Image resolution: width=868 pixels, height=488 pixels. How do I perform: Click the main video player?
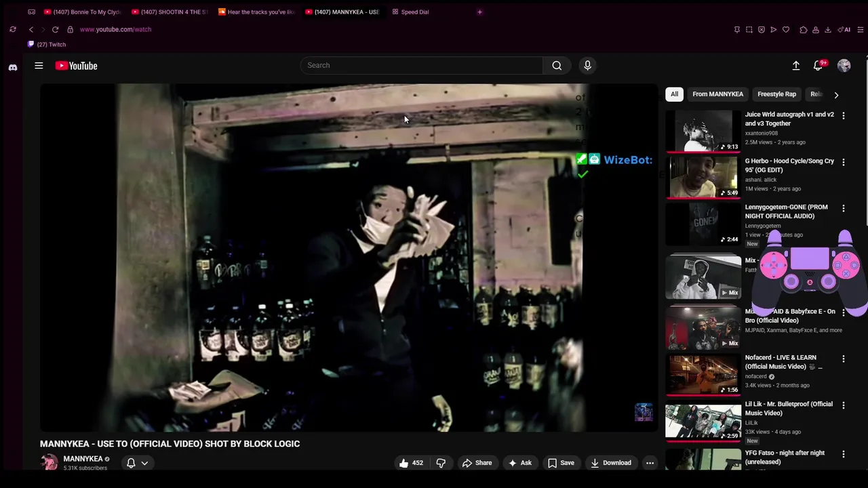coord(349,258)
